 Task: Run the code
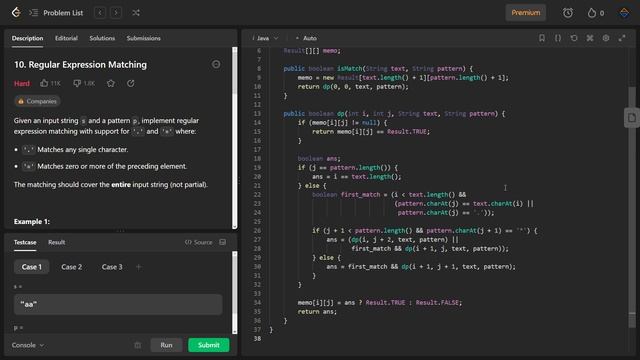pyautogui.click(x=166, y=345)
